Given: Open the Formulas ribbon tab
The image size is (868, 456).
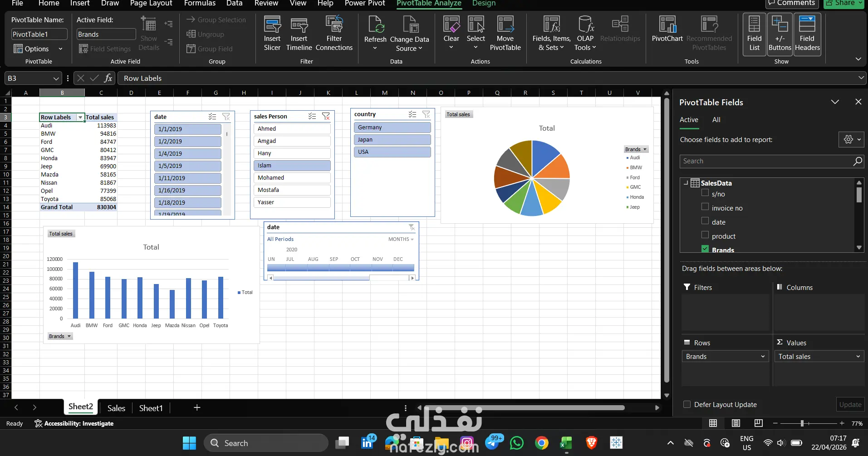Looking at the screenshot, I should pos(200,3).
